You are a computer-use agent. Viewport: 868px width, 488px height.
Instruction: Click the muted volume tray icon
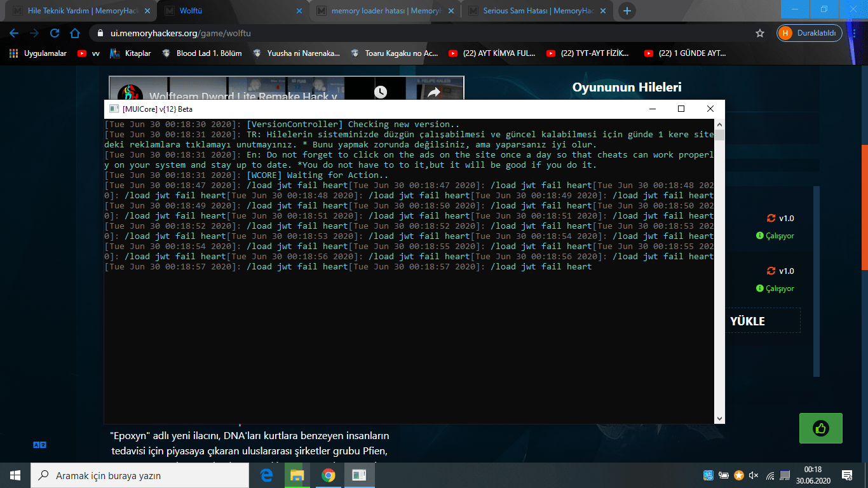[754, 475]
